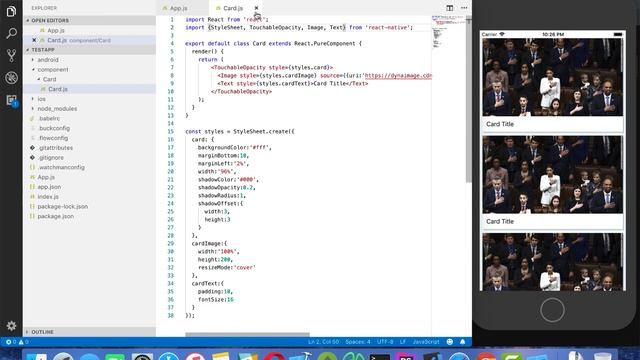
Task: Place cursor on resizeMode:'cover' line
Action: point(227,267)
